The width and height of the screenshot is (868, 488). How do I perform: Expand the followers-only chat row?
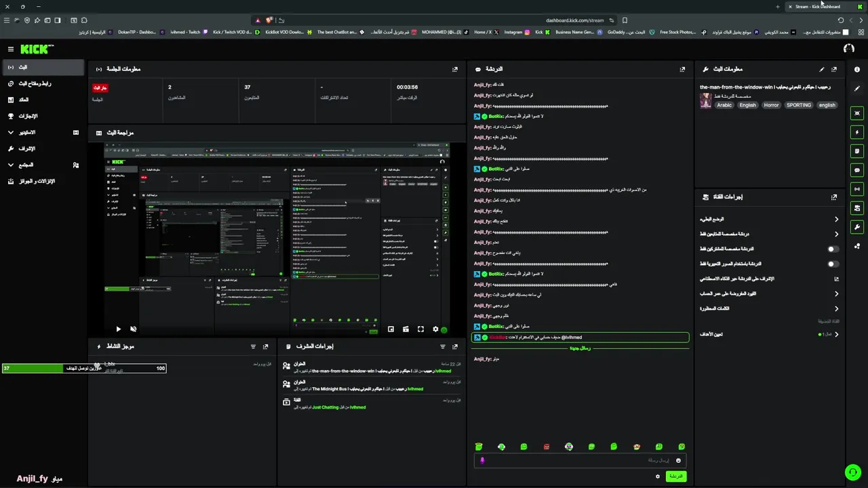[769, 235]
